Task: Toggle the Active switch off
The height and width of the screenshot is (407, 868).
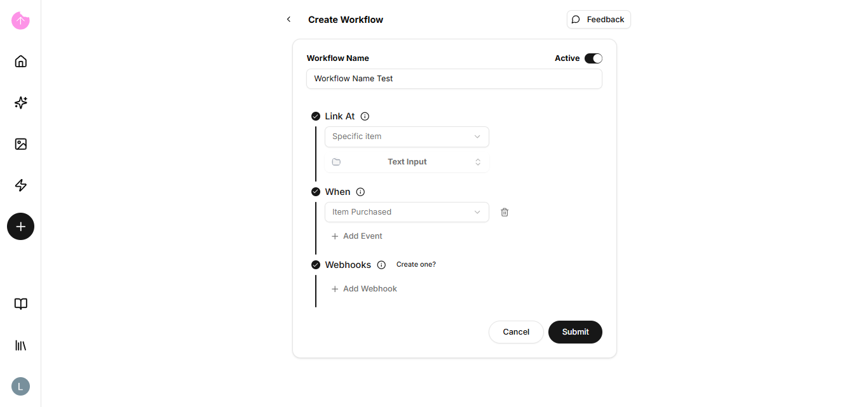Action: 593,58
